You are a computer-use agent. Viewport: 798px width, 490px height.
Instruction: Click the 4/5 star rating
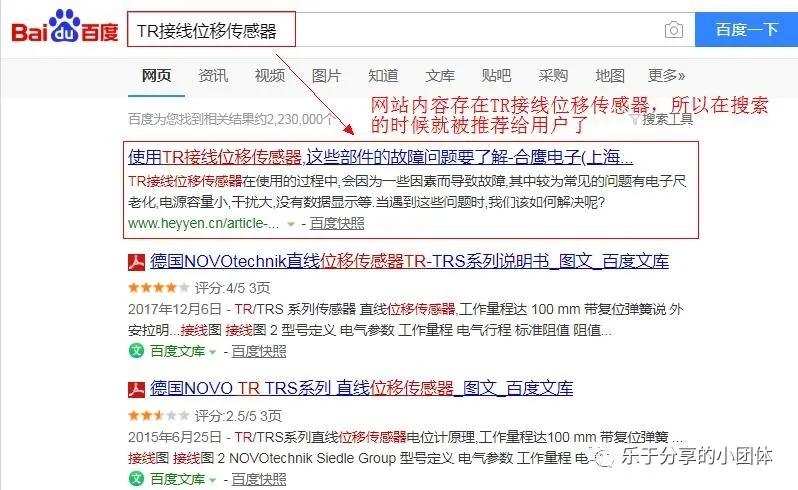(158, 288)
